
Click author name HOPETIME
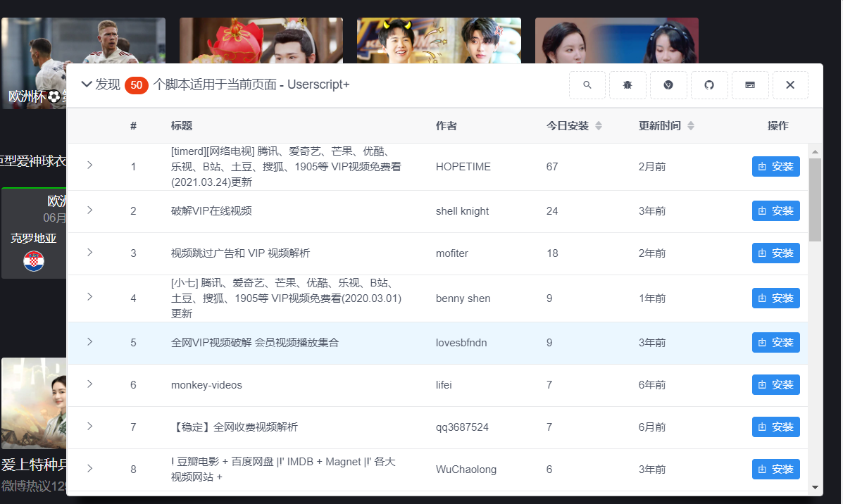463,167
